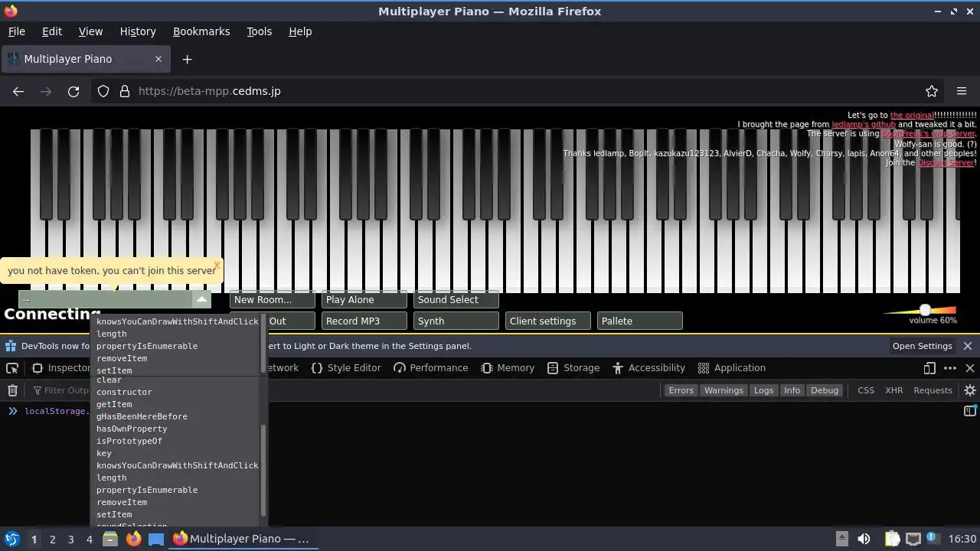The height and width of the screenshot is (551, 980).
Task: Follow the 'the original' link
Action: click(x=911, y=115)
